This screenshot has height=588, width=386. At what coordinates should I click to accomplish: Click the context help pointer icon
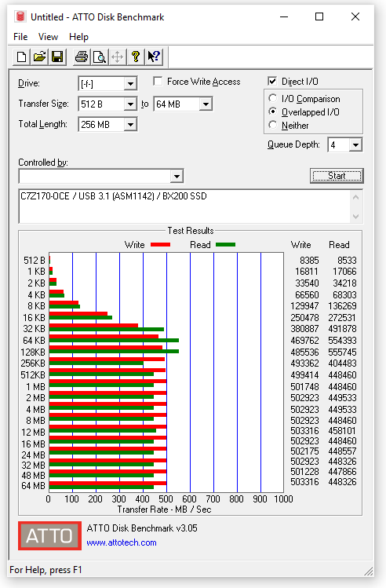click(x=154, y=57)
